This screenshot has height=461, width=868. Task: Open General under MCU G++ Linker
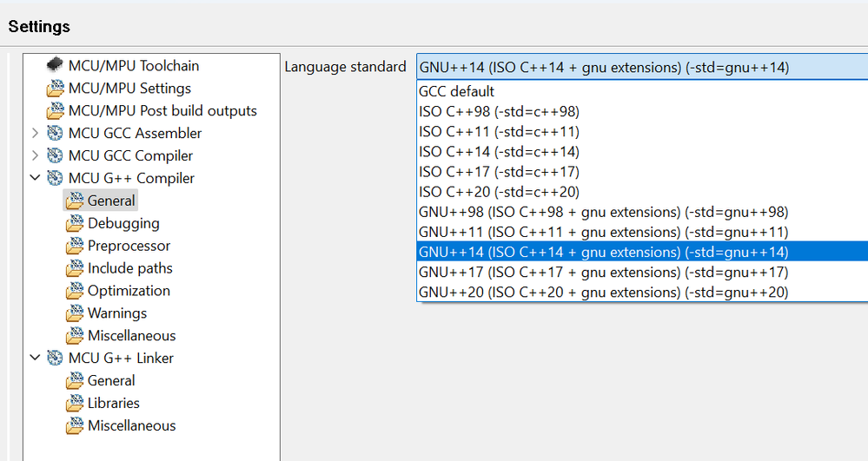[x=110, y=381]
